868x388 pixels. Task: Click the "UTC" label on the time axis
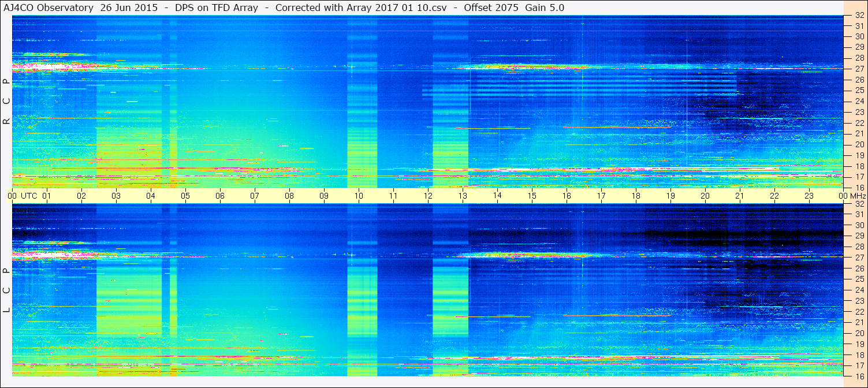tap(29, 196)
